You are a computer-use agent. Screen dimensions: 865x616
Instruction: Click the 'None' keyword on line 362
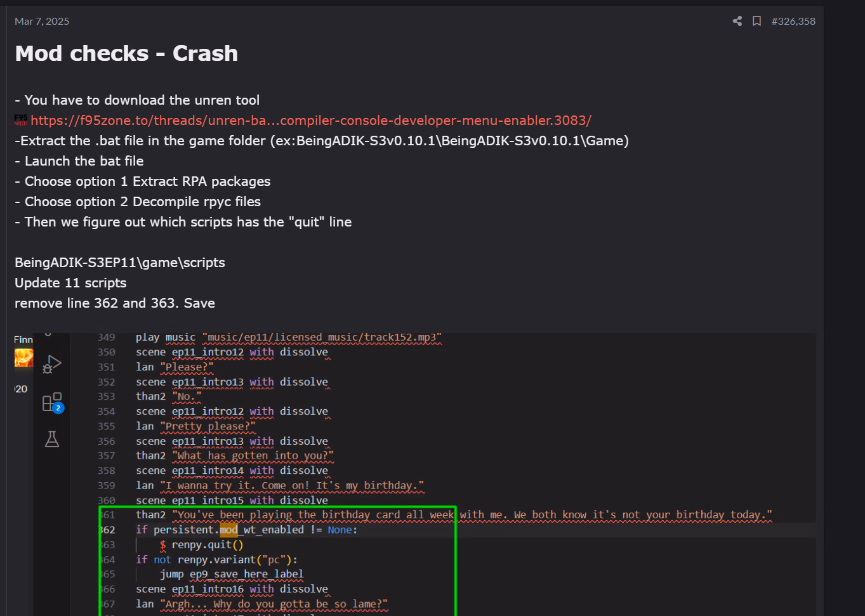(340, 530)
